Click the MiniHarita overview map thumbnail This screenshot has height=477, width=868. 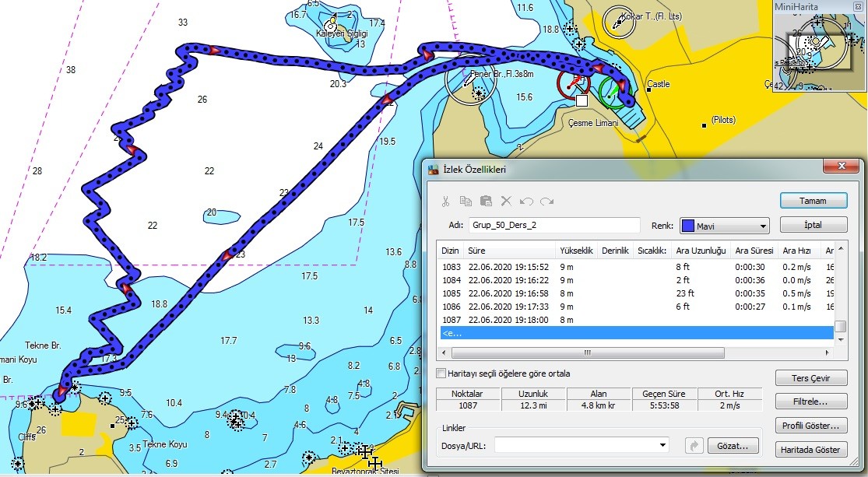820,53
